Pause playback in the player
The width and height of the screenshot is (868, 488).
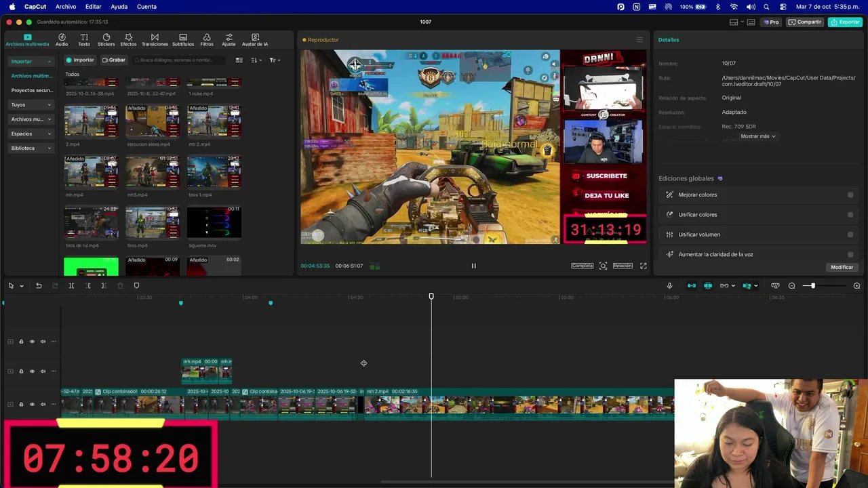[473, 266]
